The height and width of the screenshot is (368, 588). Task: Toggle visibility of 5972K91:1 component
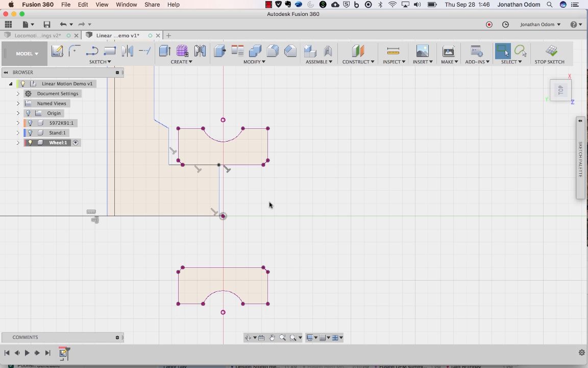click(31, 123)
